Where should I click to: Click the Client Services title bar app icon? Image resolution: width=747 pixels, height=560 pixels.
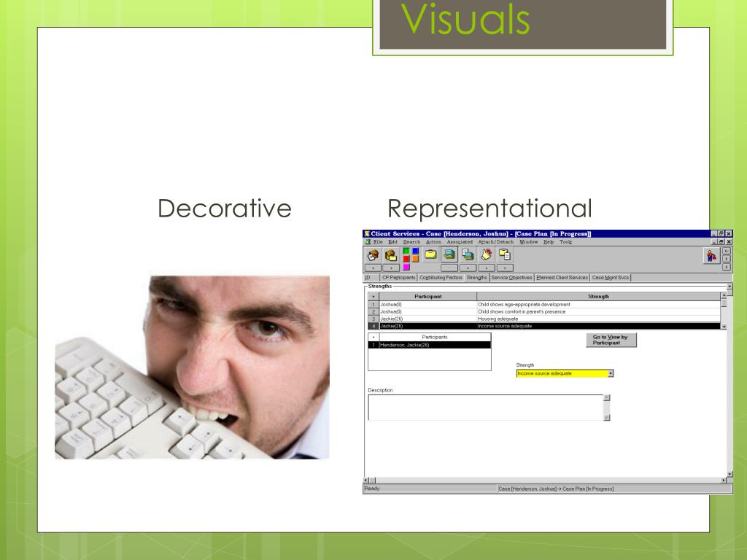pyautogui.click(x=367, y=234)
